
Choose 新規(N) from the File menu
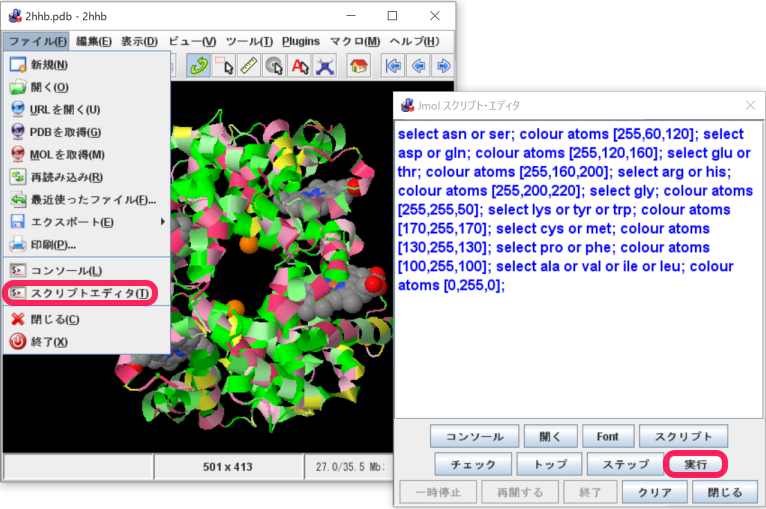(x=86, y=64)
